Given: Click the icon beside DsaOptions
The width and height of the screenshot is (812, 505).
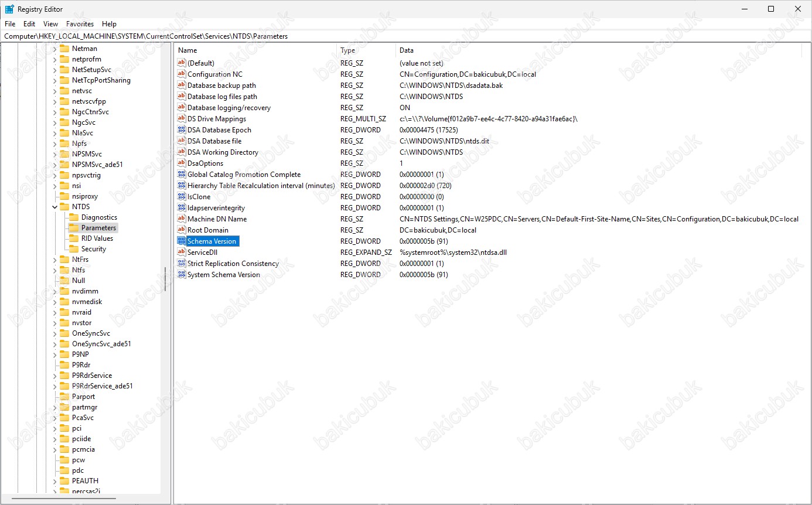Looking at the screenshot, I should click(x=182, y=163).
